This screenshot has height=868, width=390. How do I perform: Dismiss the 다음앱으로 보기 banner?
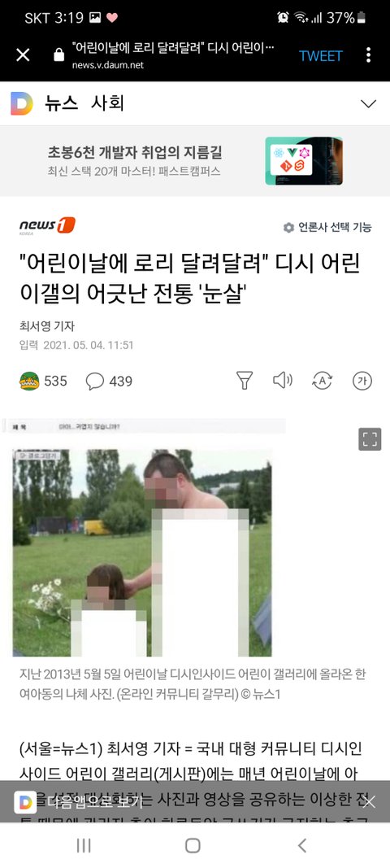point(369,801)
